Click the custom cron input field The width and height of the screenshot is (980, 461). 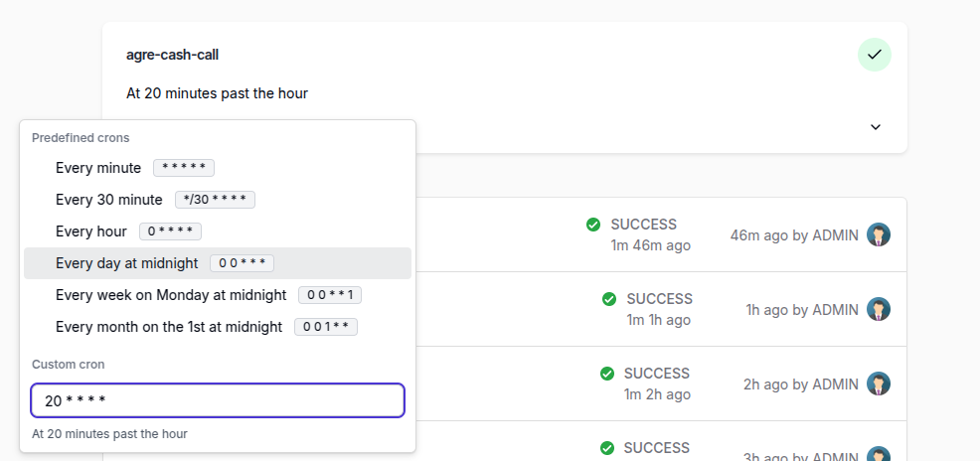tap(218, 400)
